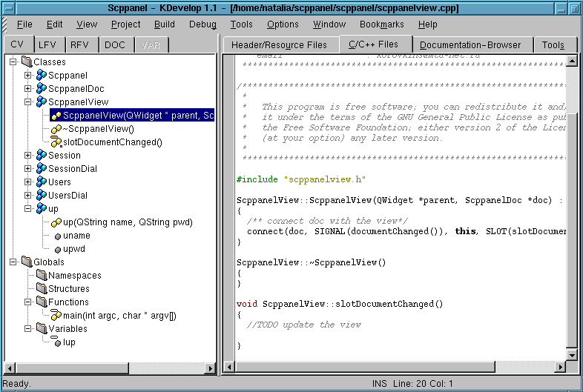Viewport: 583px width, 392px height.
Task: Click the ScppanelDoc class icon
Action: (41, 89)
